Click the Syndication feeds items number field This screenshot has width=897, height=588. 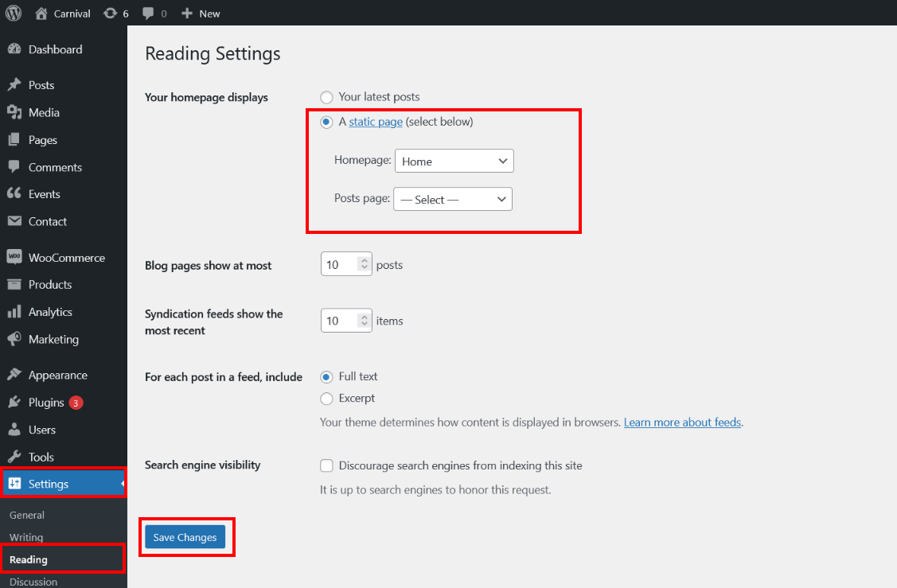pos(338,321)
